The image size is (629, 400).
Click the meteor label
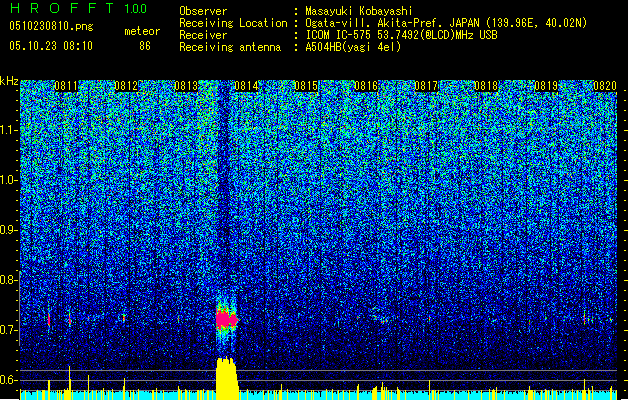[x=142, y=31]
